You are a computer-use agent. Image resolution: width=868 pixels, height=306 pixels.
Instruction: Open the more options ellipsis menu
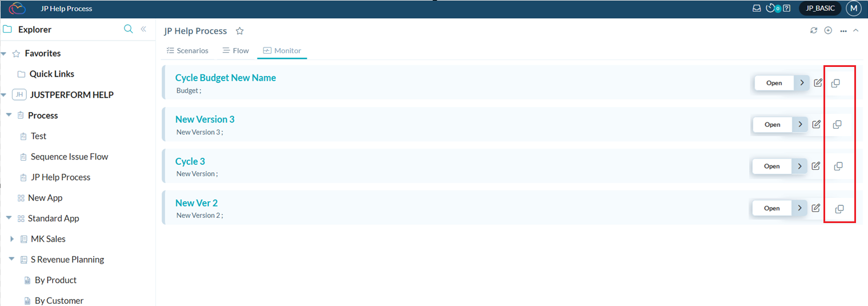pos(843,31)
